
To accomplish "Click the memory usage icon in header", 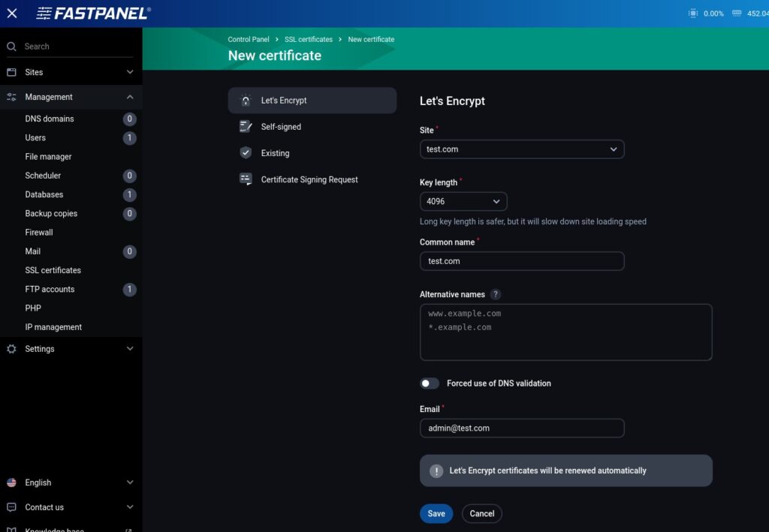I will click(737, 14).
